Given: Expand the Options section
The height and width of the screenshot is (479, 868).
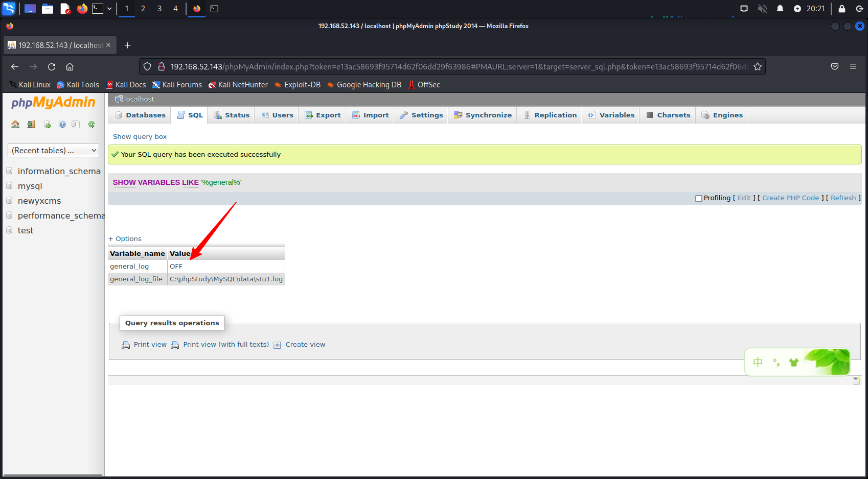Looking at the screenshot, I should tap(125, 238).
